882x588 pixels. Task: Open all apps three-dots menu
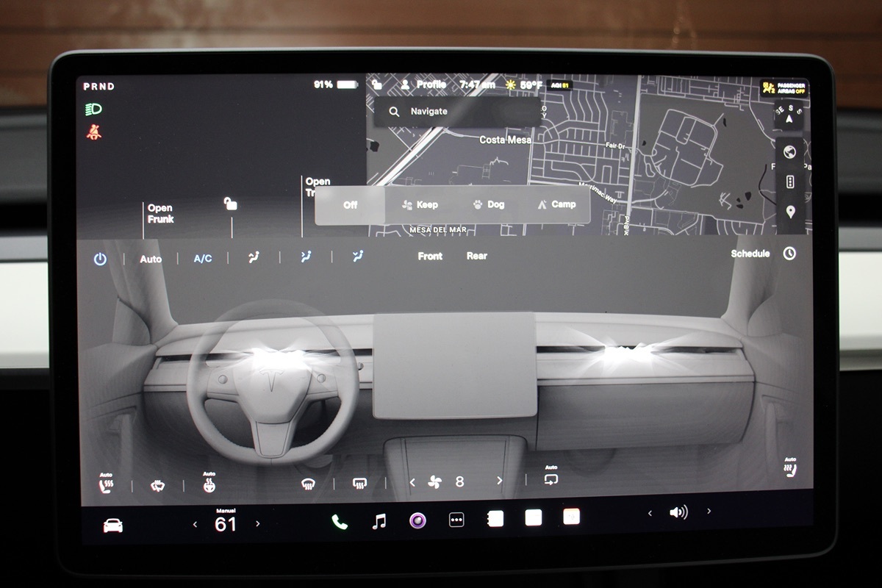click(x=456, y=520)
